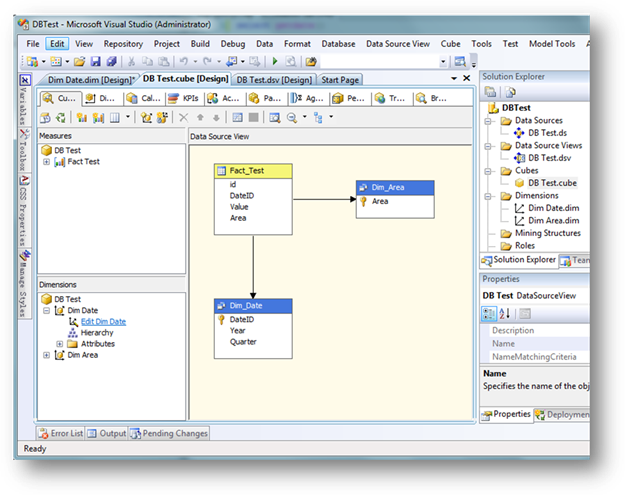The height and width of the screenshot is (495, 625).
Task: Click the Edit Dim Date link
Action: (x=103, y=322)
